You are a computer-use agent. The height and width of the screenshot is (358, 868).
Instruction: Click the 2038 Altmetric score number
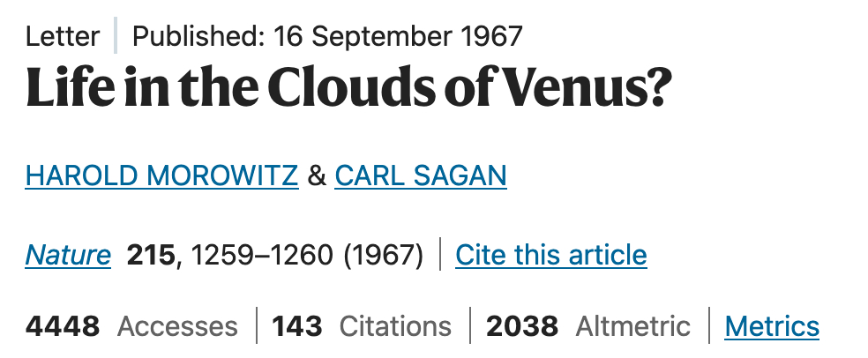[x=522, y=327]
